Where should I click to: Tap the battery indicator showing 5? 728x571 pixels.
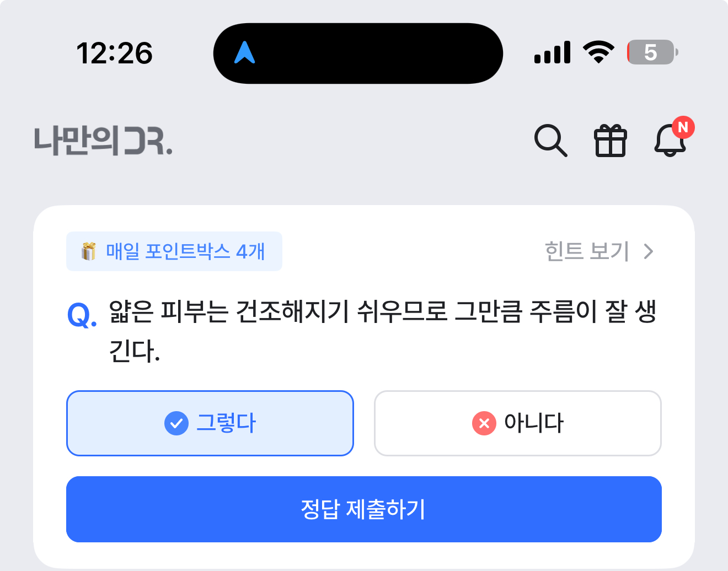(x=652, y=52)
